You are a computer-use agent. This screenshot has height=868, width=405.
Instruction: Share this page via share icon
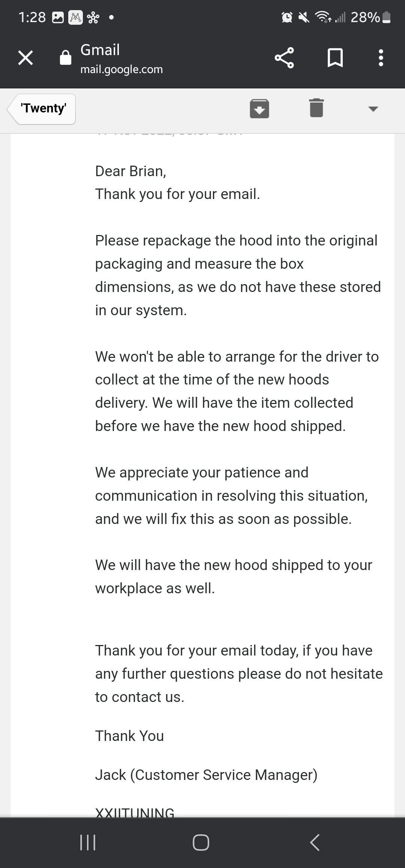284,58
